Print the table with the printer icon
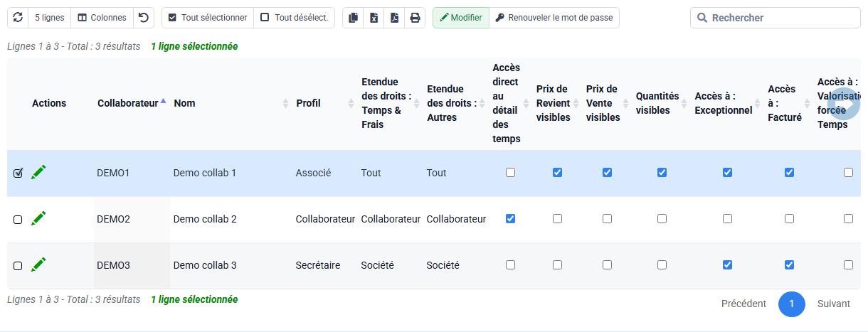 [x=416, y=18]
